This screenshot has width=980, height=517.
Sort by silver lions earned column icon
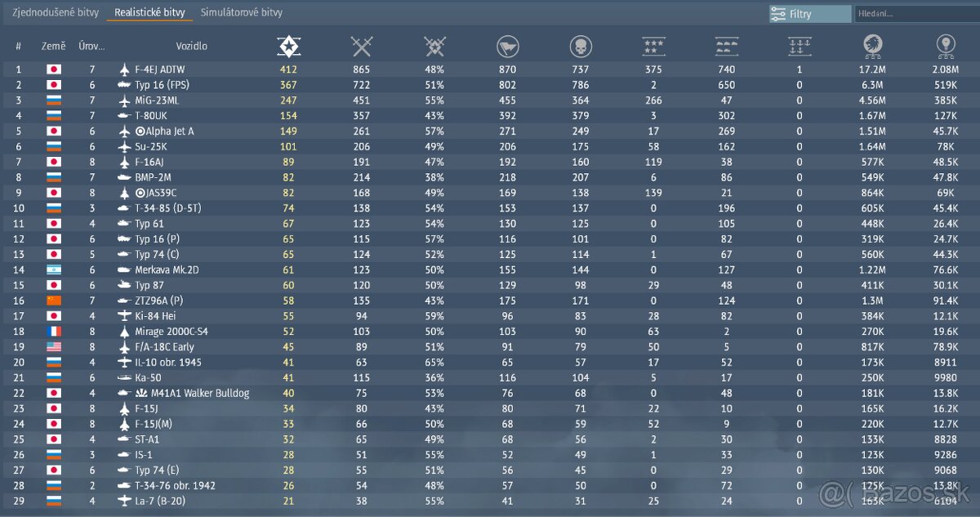[872, 47]
